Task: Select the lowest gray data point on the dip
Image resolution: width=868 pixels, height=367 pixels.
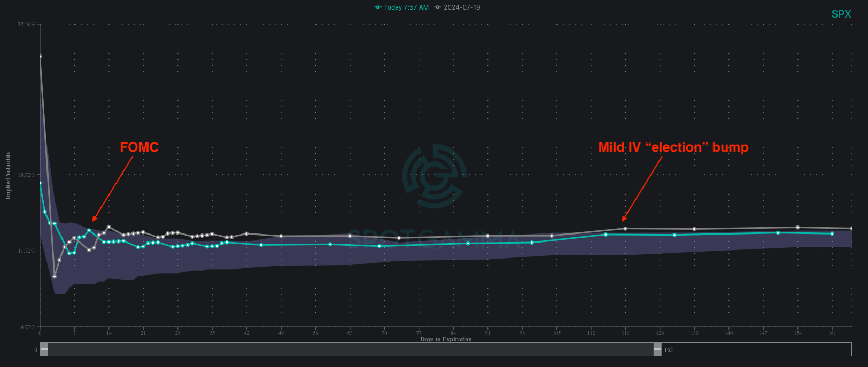Action: (55, 277)
